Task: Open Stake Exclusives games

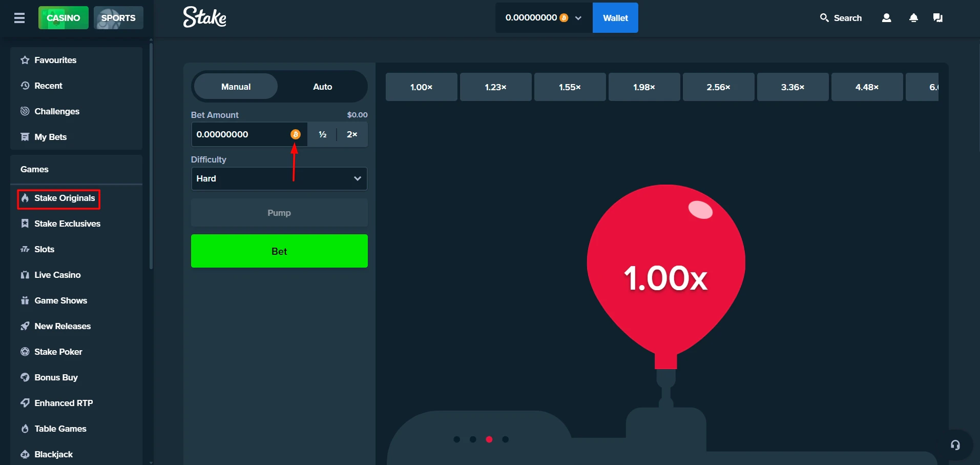Action: point(76,224)
